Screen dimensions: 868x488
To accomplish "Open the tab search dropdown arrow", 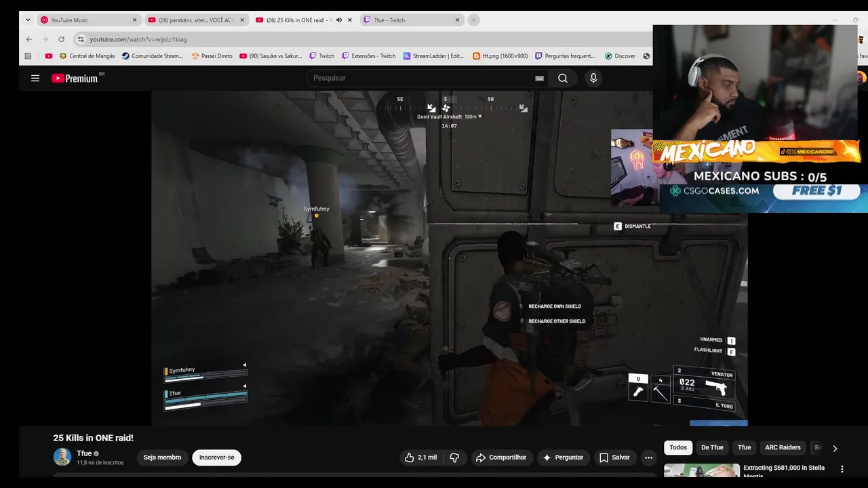I will tap(28, 20).
